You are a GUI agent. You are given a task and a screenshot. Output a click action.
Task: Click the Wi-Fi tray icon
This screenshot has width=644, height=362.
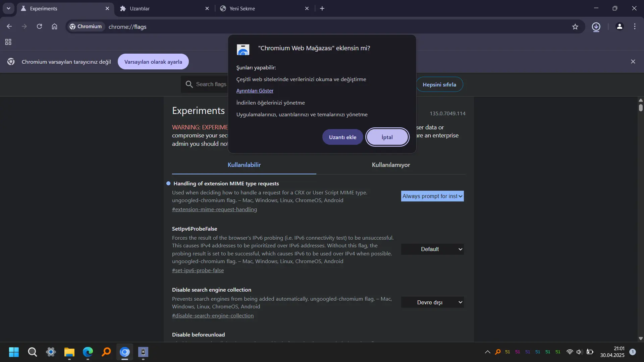570,352
